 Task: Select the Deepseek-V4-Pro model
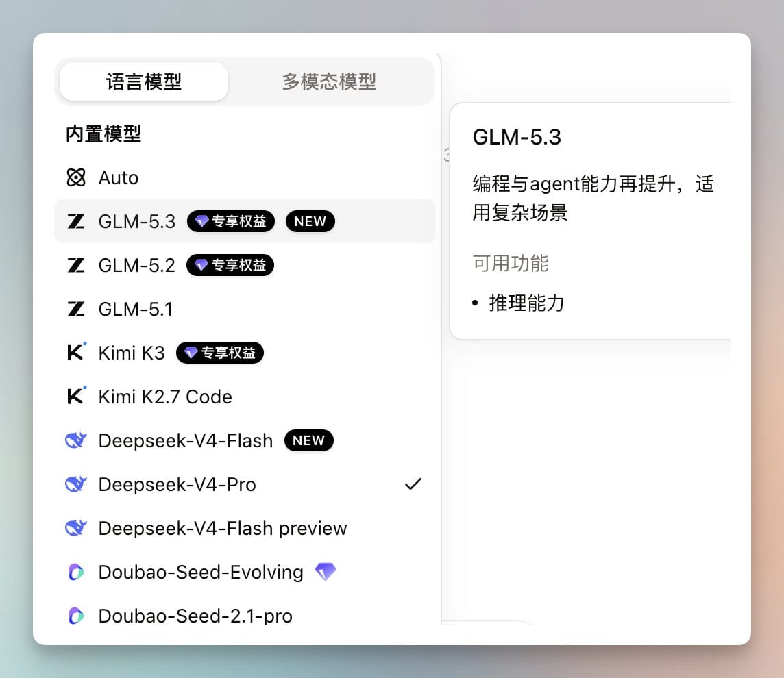point(245,485)
